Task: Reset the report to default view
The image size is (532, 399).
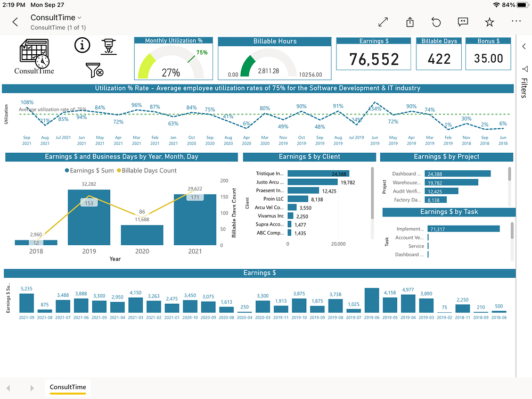Action: coord(436,22)
